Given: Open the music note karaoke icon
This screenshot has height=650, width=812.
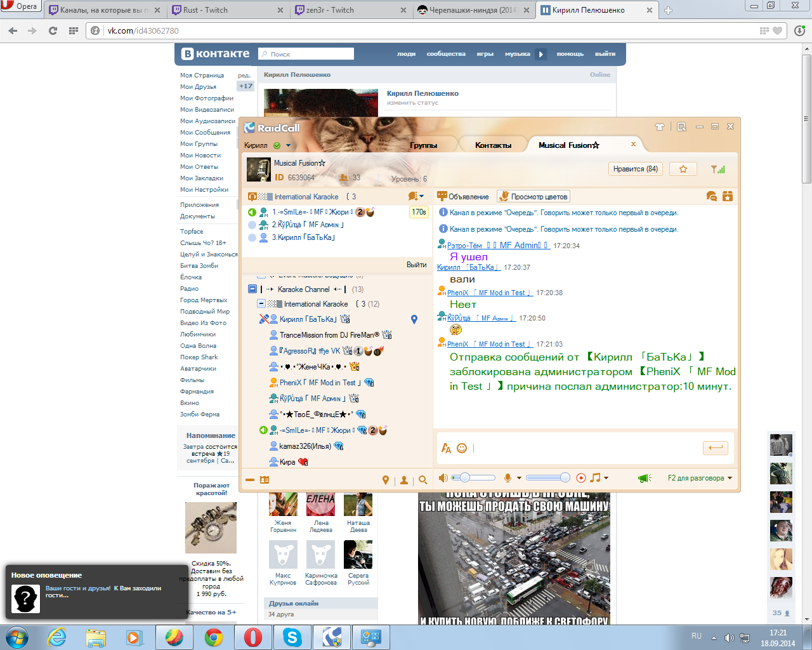Looking at the screenshot, I should pos(595,477).
